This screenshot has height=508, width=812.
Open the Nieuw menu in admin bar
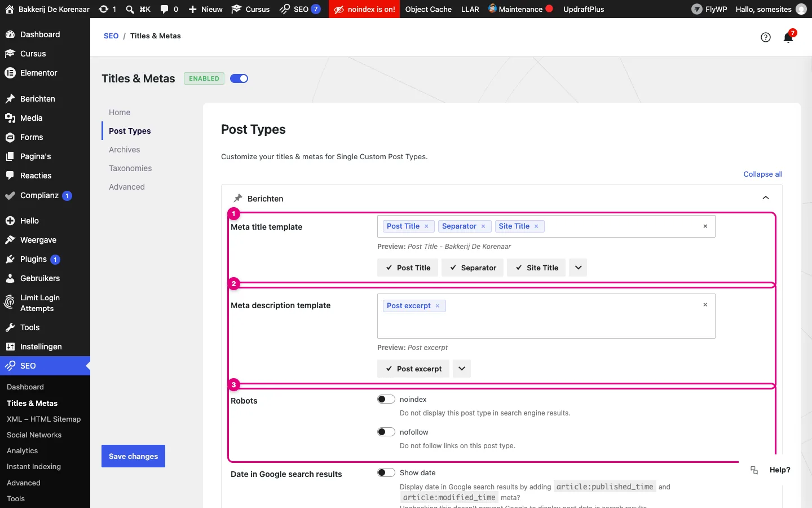pos(205,9)
